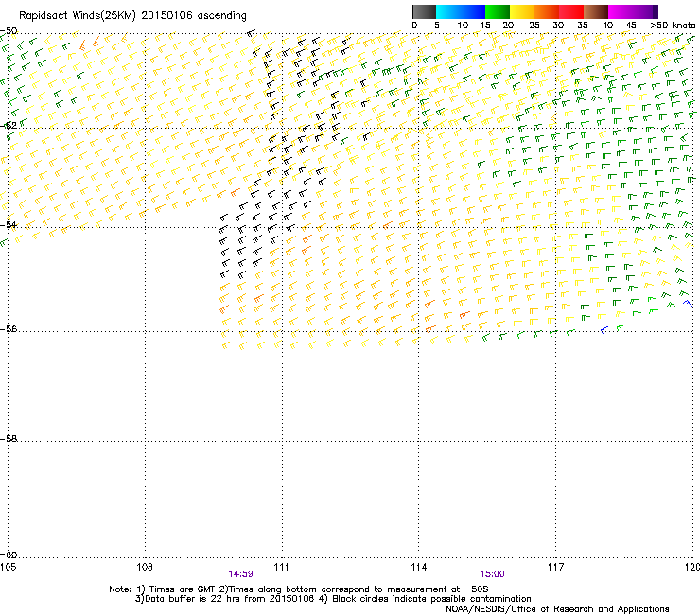This screenshot has height=615, width=700.
Task: Click the '>50 knots' legend label
Action: (x=674, y=26)
